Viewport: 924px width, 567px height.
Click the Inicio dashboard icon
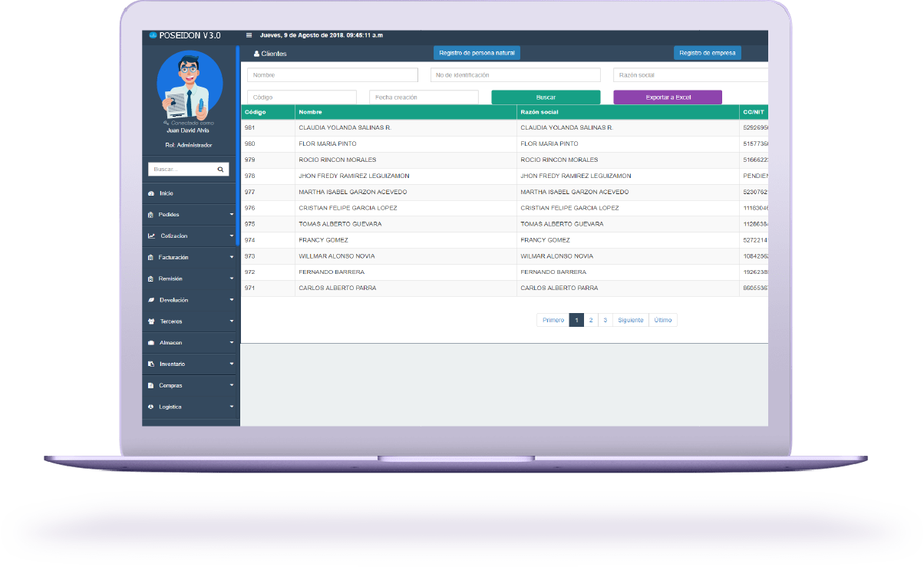point(151,193)
